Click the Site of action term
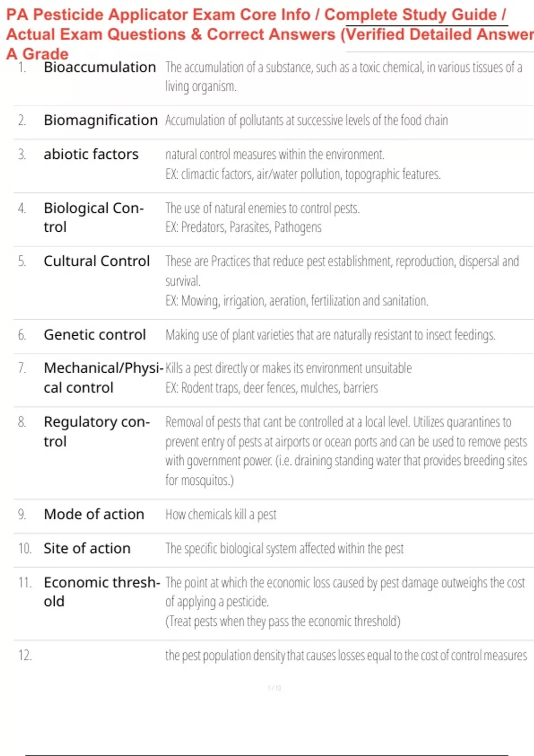 tap(87, 548)
